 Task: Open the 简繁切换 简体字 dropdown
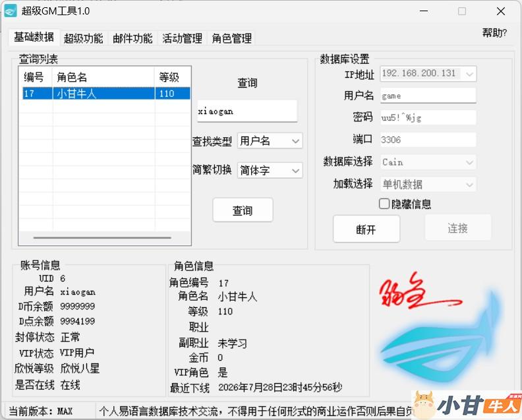tap(270, 170)
